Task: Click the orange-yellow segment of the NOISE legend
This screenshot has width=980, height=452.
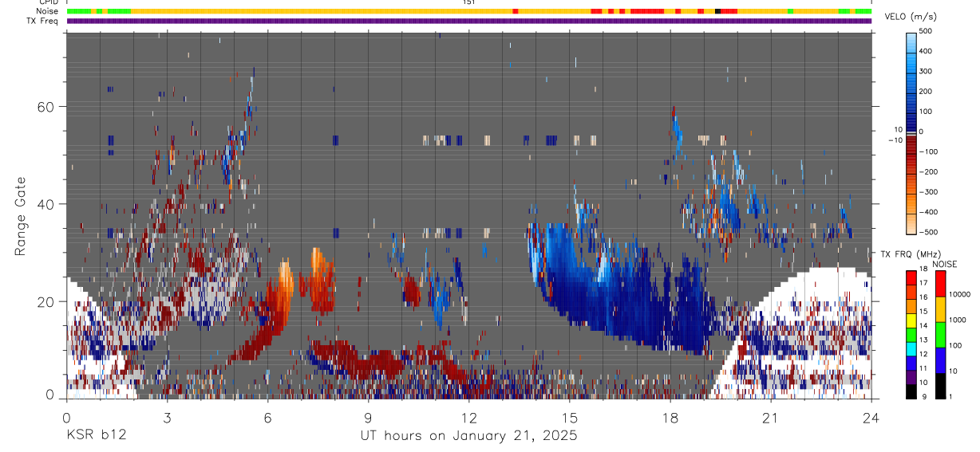Action: click(x=940, y=309)
